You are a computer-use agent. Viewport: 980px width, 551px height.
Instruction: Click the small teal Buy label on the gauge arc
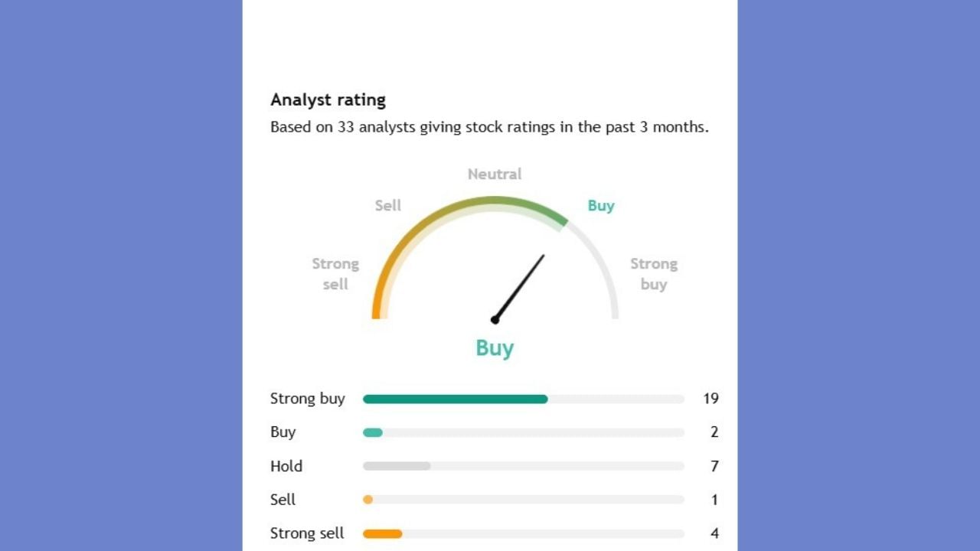point(601,205)
